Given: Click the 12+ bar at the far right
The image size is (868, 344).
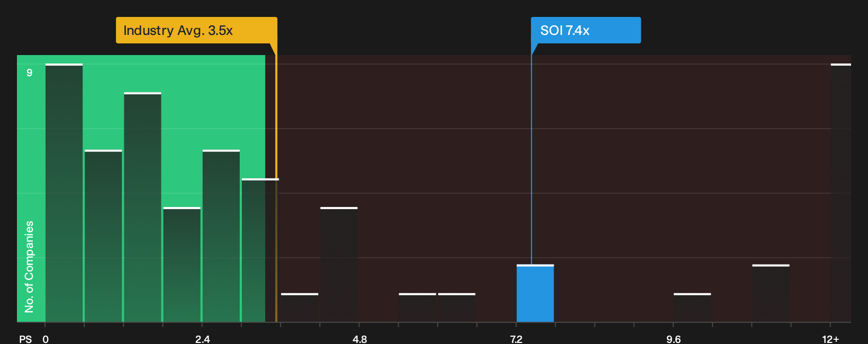Looking at the screenshot, I should (x=841, y=193).
